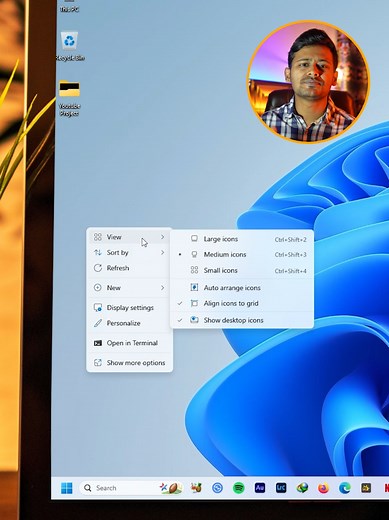Select the This PC desktop shortcut

[x=69, y=6]
